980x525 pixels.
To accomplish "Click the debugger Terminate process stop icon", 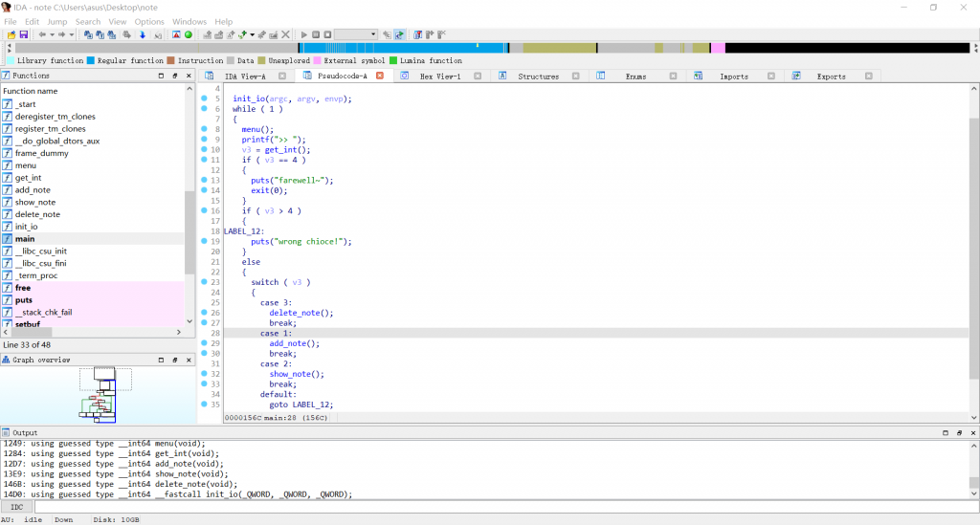I will 327,34.
